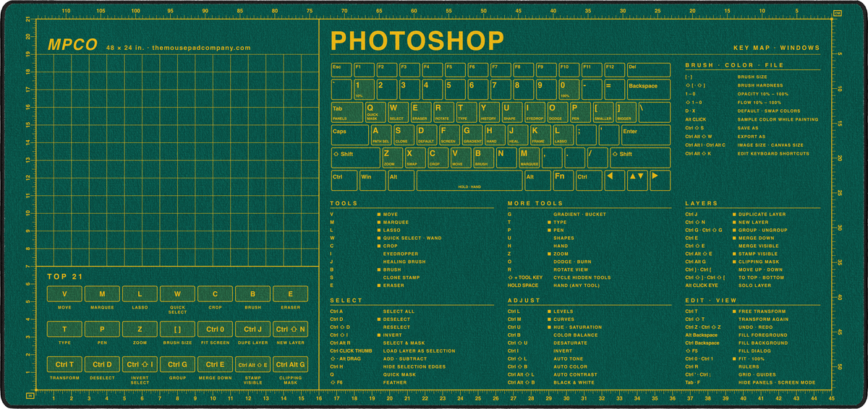Click the D key labeled DEFAULT
Viewport: 868px width, 409px height.
427,135
